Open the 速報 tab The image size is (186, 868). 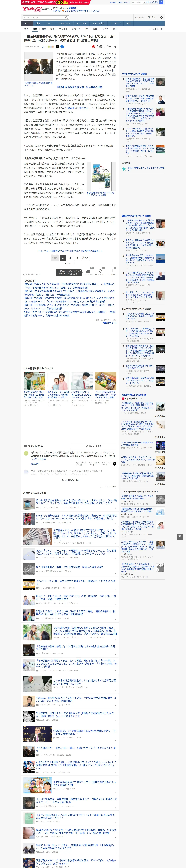pos(38,24)
